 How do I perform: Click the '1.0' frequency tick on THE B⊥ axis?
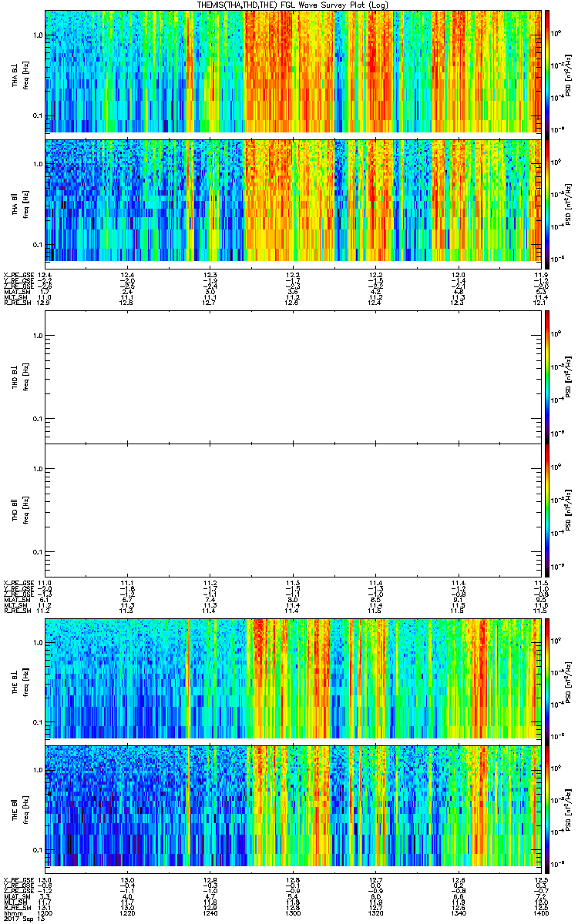[37, 642]
